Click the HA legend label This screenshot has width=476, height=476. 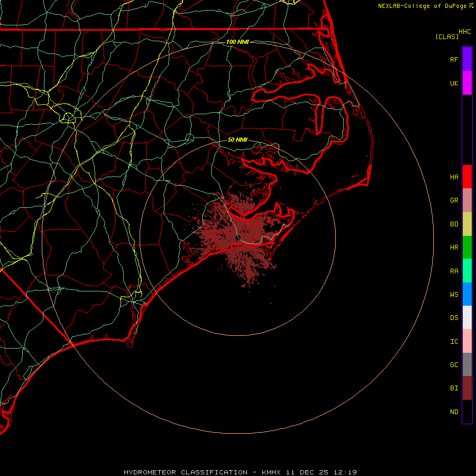click(454, 177)
